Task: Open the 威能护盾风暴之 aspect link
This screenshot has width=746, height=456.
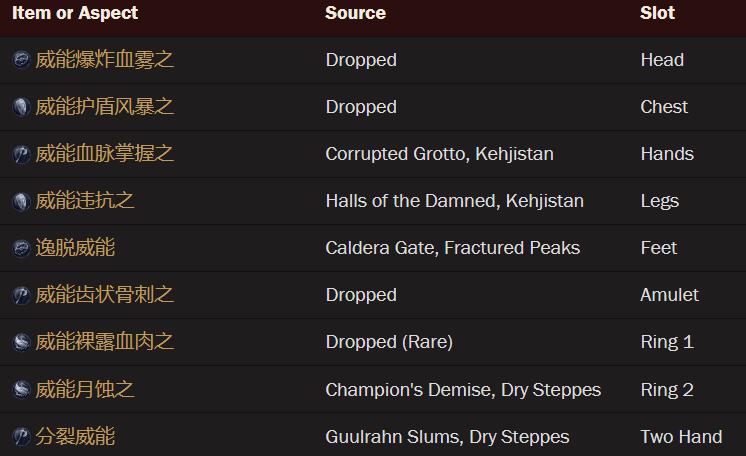Action: [105, 107]
